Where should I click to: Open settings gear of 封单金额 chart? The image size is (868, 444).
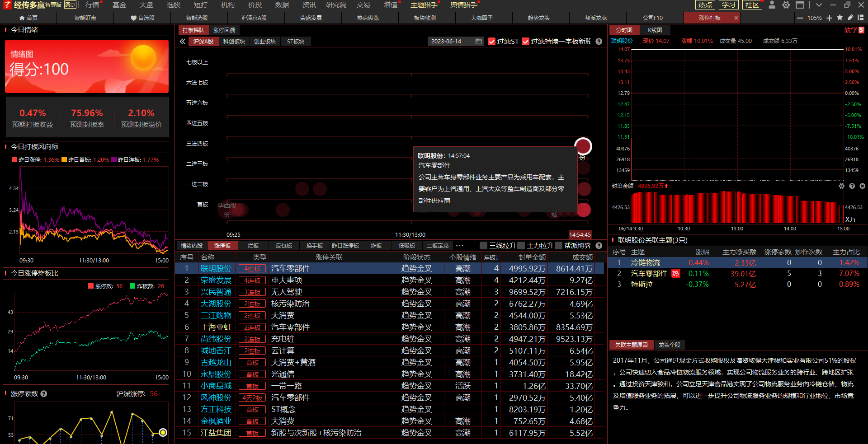842,186
